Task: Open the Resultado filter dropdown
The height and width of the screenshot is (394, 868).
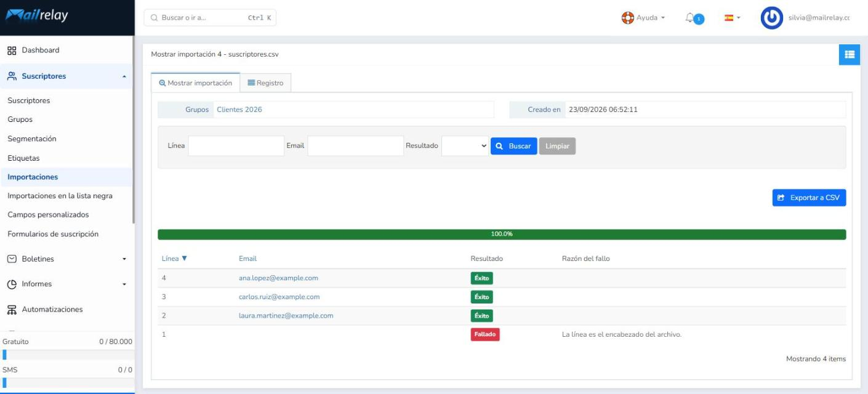Action: (x=465, y=146)
